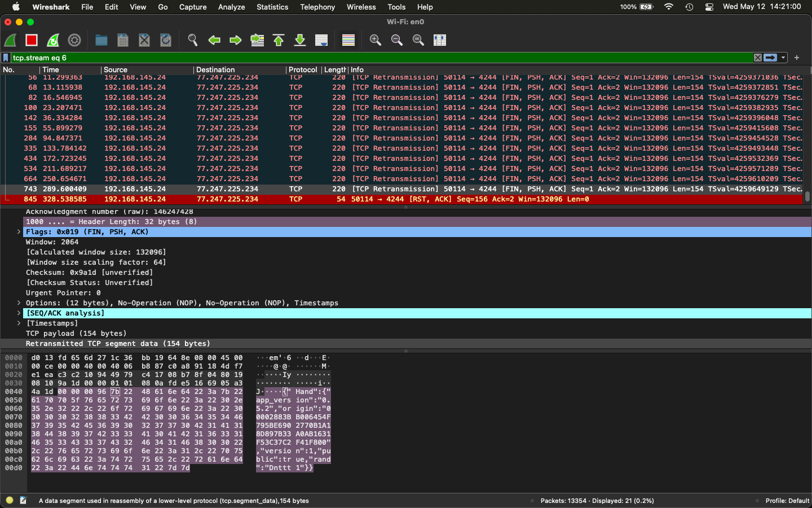Expand the SEQ/ACK analysis section
The width and height of the screenshot is (812, 508).
point(18,313)
